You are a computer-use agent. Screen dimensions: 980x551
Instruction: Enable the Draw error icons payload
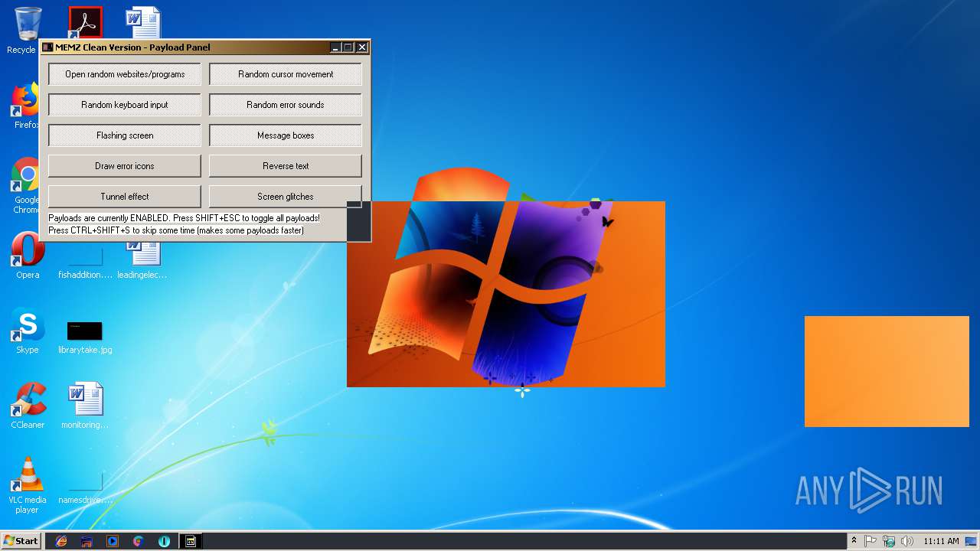pos(125,166)
